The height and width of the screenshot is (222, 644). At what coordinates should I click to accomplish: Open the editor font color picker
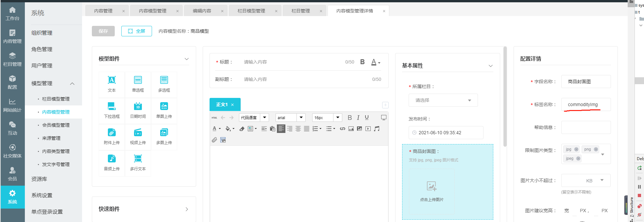215,129
